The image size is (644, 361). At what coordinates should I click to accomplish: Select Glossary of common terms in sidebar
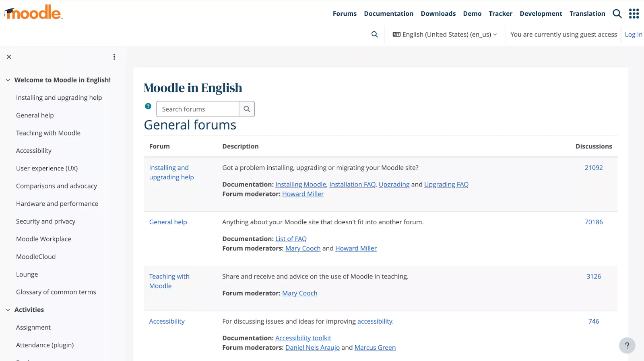click(x=56, y=292)
